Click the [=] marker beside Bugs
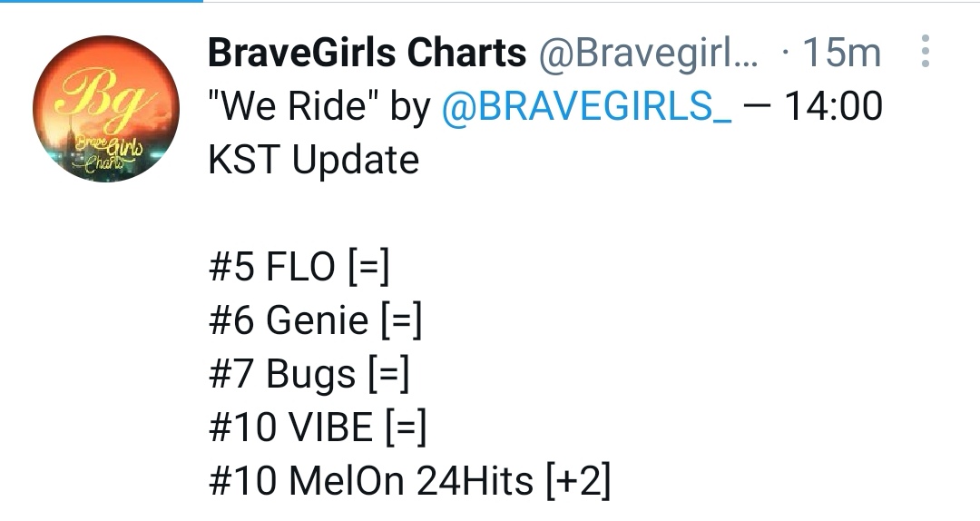This screenshot has height=521, width=980. click(388, 374)
